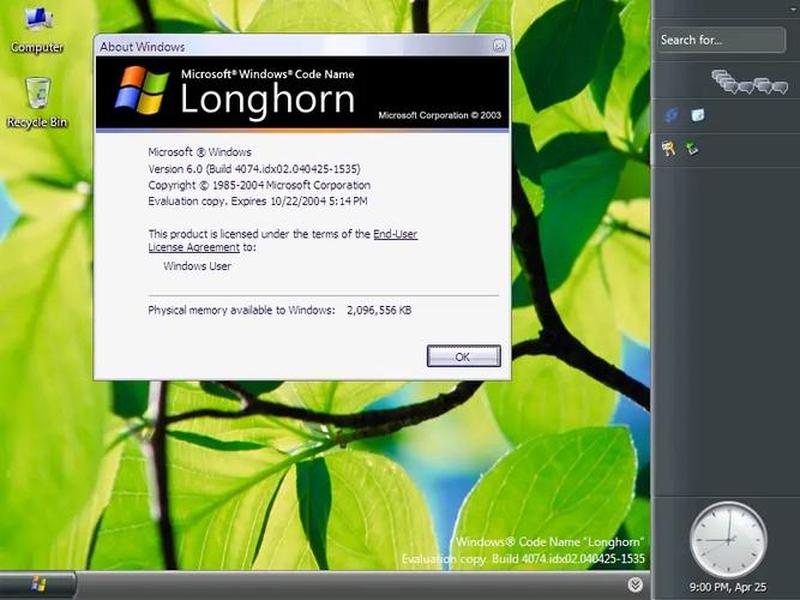The height and width of the screenshot is (600, 800).
Task: Click the green-arrow hardware tray icon in sidebar
Action: click(692, 148)
